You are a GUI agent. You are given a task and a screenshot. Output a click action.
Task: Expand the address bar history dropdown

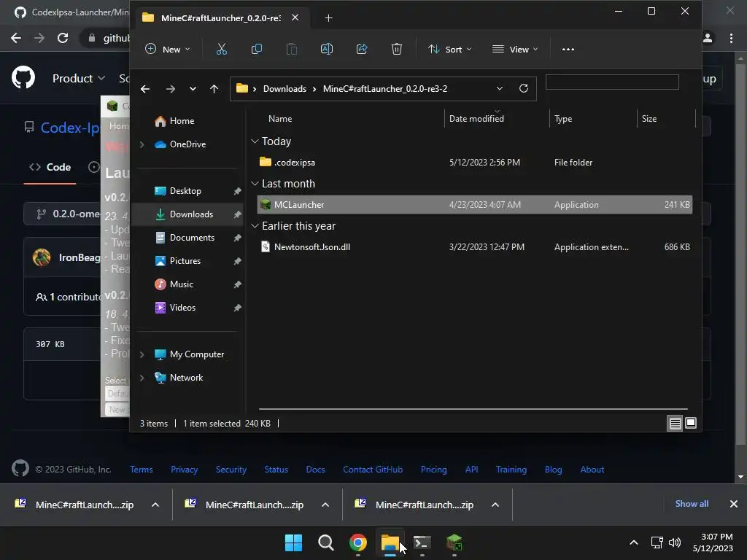pyautogui.click(x=499, y=88)
